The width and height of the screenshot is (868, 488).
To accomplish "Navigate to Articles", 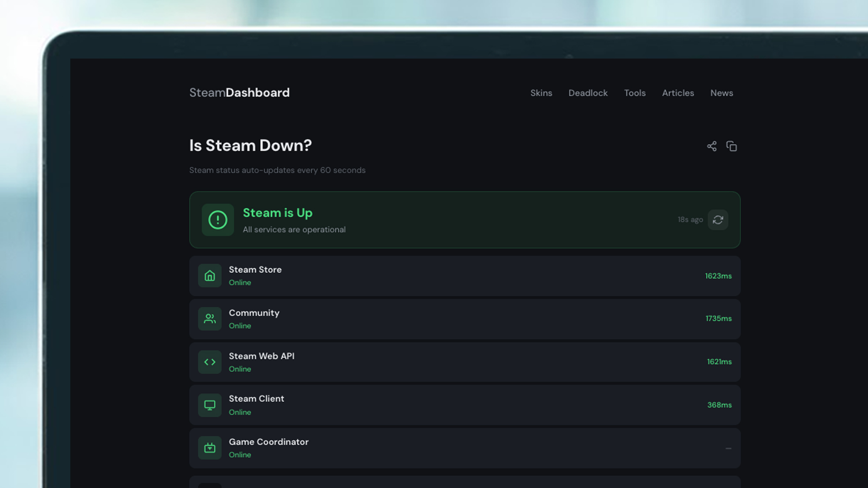I will [x=678, y=93].
